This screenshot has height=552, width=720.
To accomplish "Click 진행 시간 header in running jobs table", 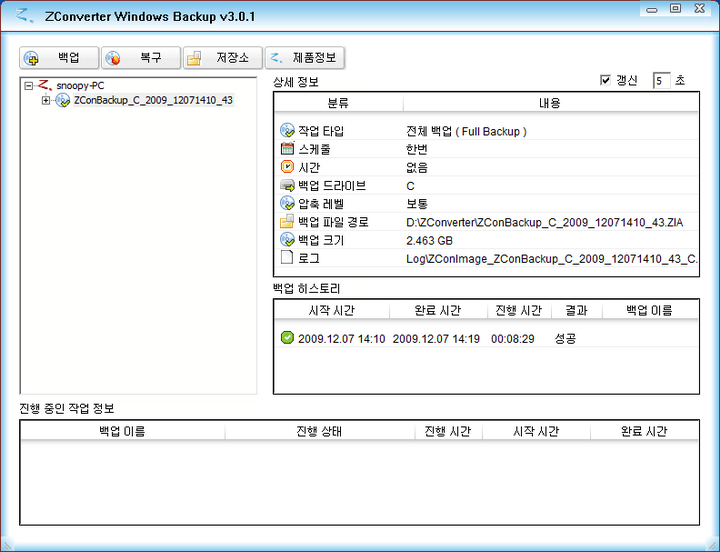I will pos(448,431).
